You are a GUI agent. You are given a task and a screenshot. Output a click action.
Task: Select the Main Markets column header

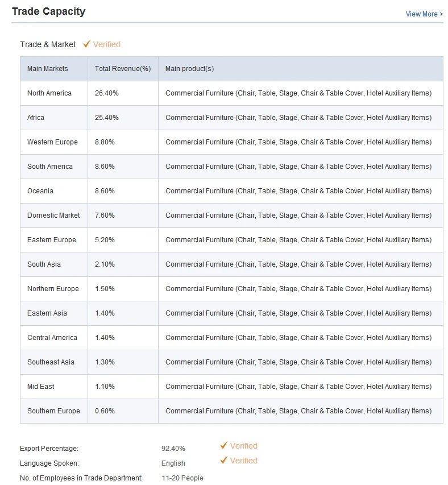[47, 69]
